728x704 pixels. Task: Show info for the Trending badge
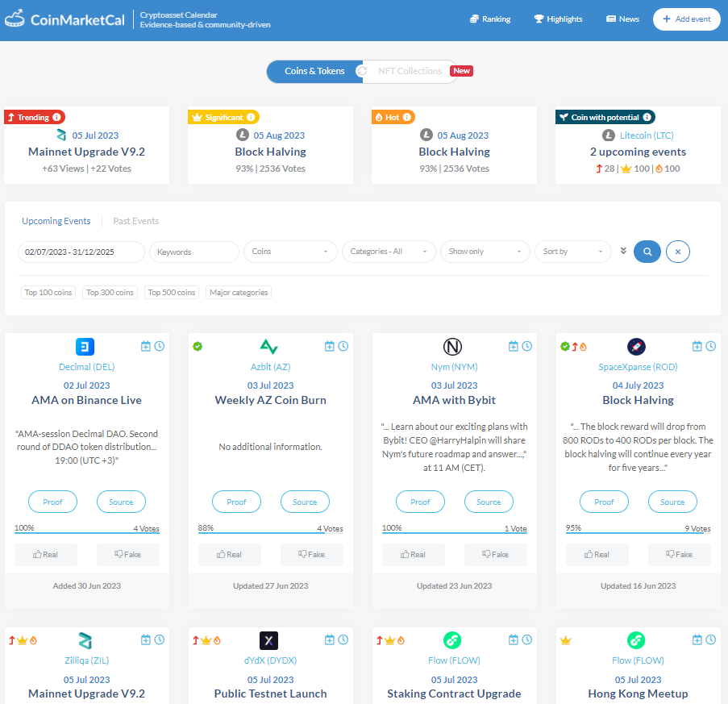pyautogui.click(x=56, y=117)
